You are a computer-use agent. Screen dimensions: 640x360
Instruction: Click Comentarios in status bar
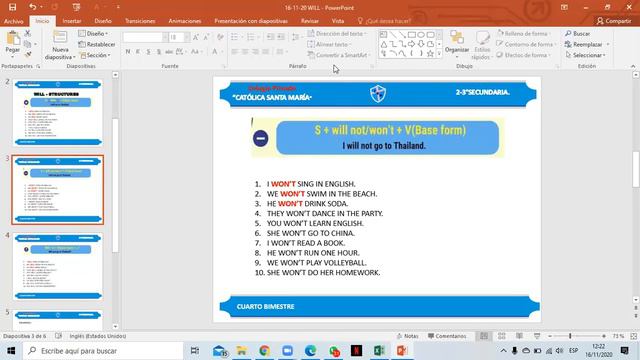coord(447,336)
